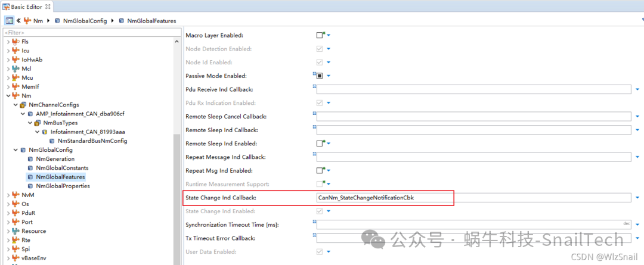Click the NmBusTypes container icon
The image size is (644, 265).
pos(38,123)
